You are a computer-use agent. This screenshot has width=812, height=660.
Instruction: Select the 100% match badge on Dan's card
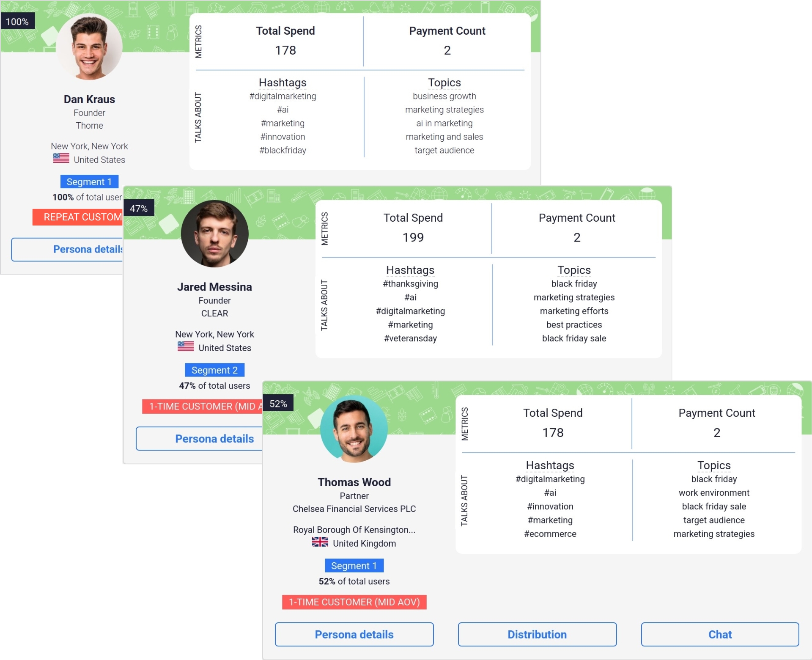pos(18,21)
